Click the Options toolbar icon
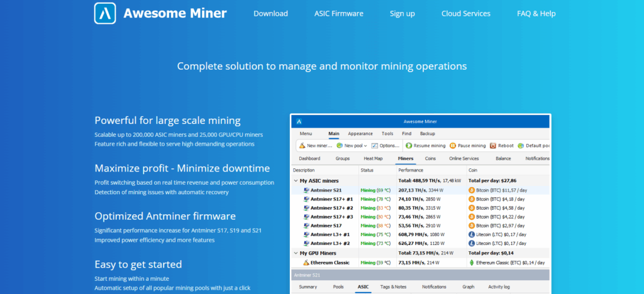 pyautogui.click(x=375, y=145)
